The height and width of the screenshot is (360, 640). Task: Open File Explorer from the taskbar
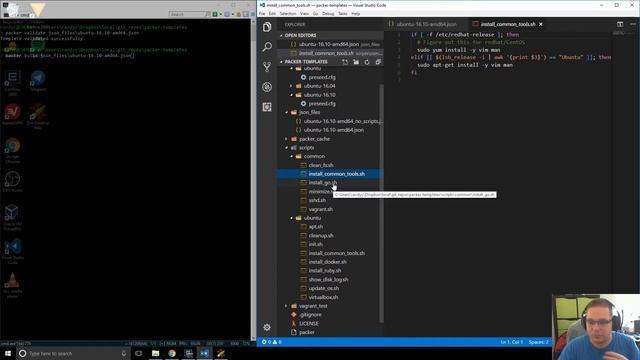click(x=156, y=353)
